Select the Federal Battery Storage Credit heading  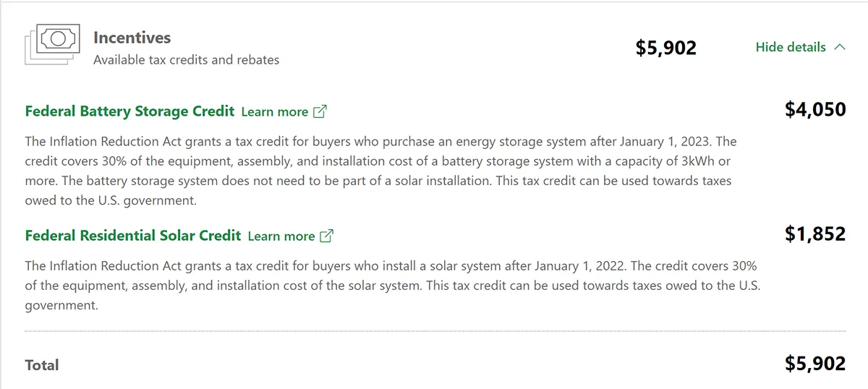[129, 111]
